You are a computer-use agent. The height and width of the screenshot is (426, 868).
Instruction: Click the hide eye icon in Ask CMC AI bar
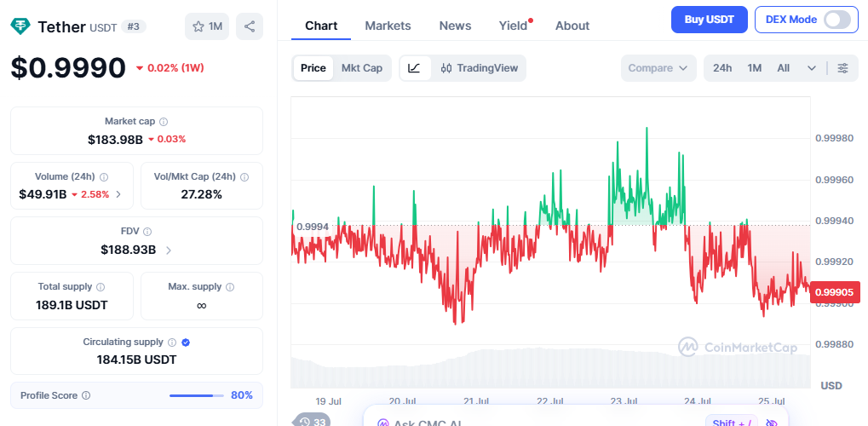coord(772,423)
